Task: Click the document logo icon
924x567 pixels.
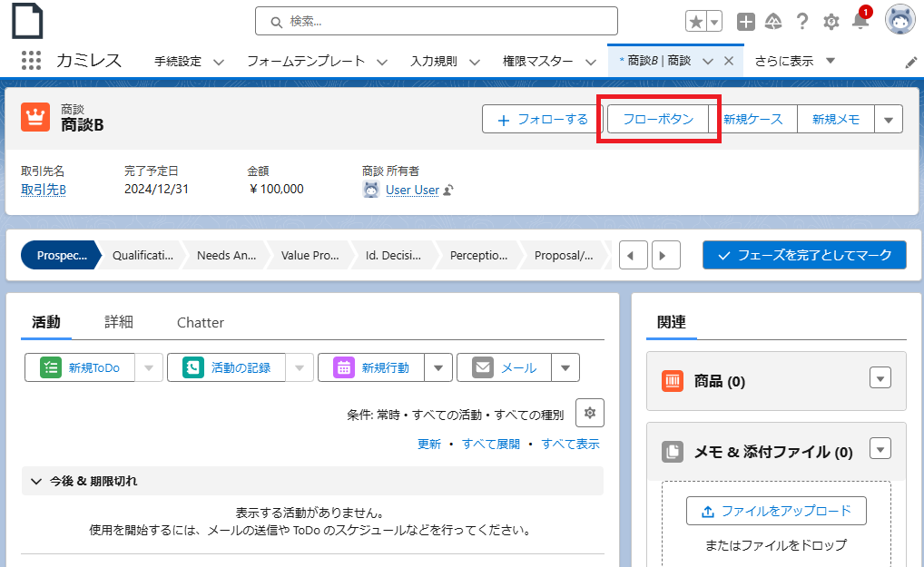Action: (x=28, y=21)
